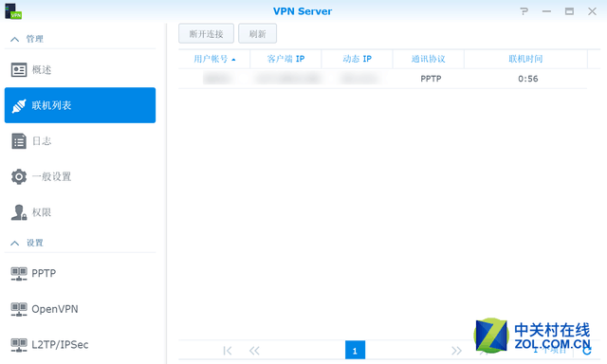
Task: Sort by 通讯协议 column header
Action: click(428, 59)
